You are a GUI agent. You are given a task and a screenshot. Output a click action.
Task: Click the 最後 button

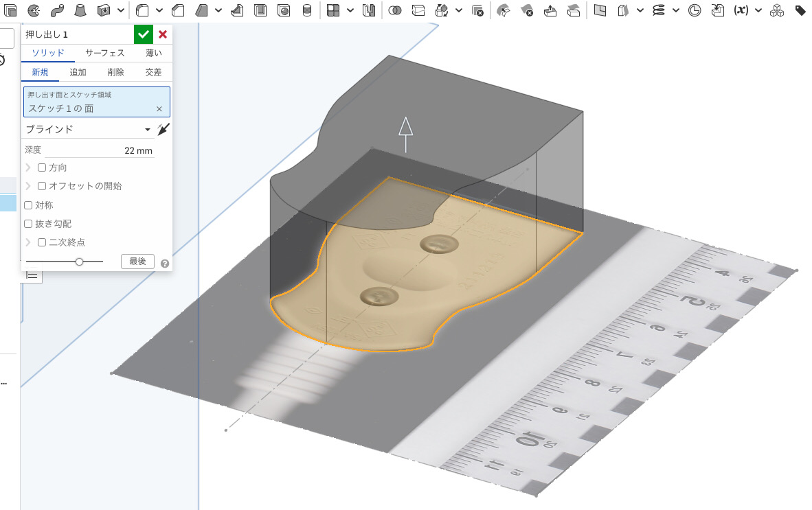[137, 262]
